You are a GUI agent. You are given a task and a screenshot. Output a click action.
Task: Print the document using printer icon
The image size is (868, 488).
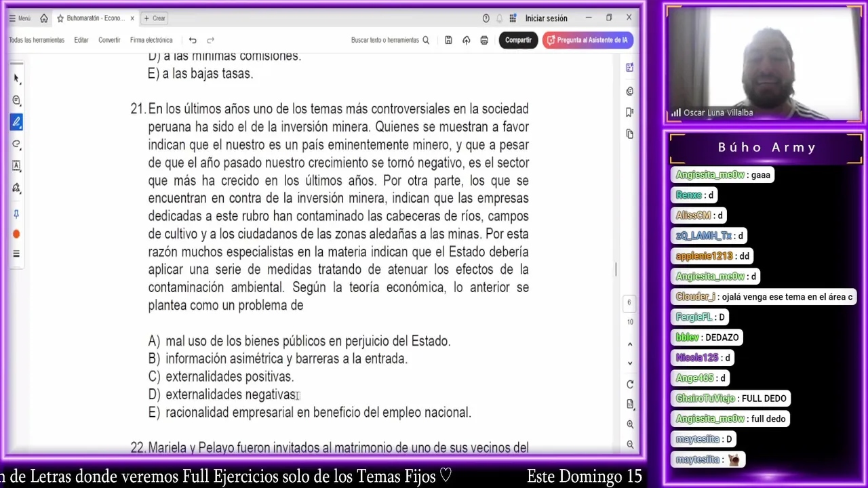click(484, 40)
